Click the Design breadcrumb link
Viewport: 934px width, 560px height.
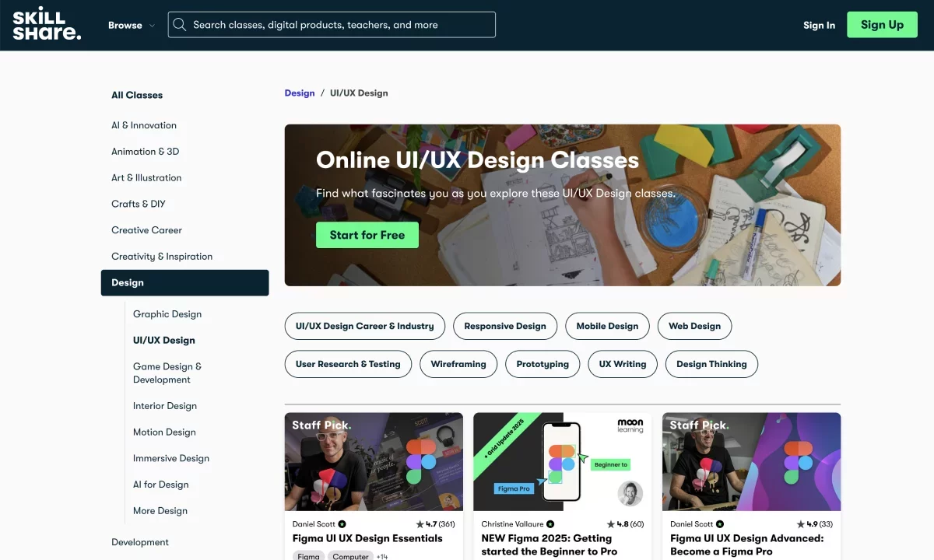300,93
